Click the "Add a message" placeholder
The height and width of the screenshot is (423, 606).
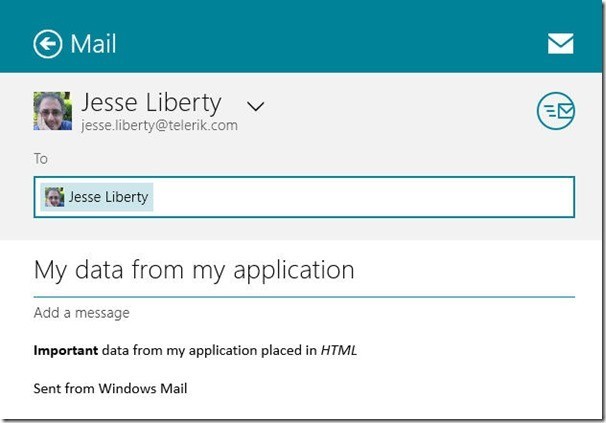(x=82, y=313)
